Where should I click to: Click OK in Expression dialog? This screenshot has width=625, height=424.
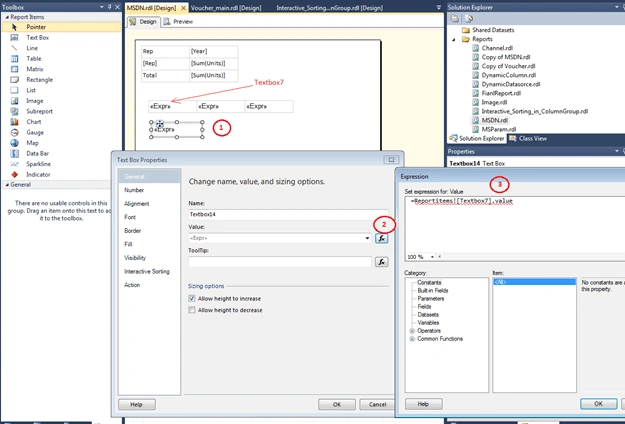(x=598, y=404)
